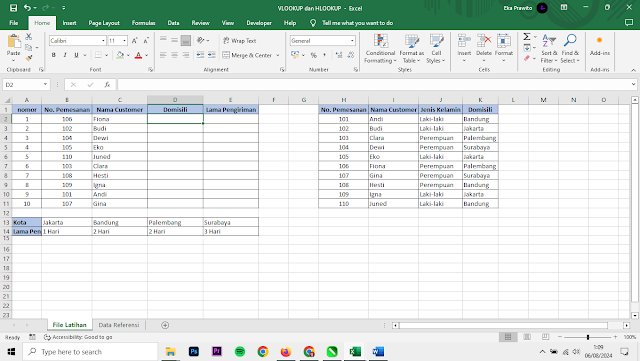Open Excel from the Windows taskbar
This screenshot has height=361, width=640.
point(355,352)
